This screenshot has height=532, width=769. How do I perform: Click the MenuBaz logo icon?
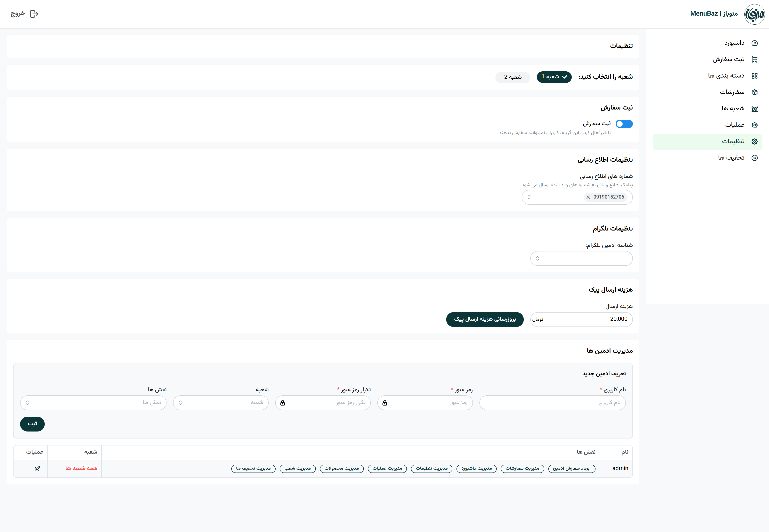754,14
